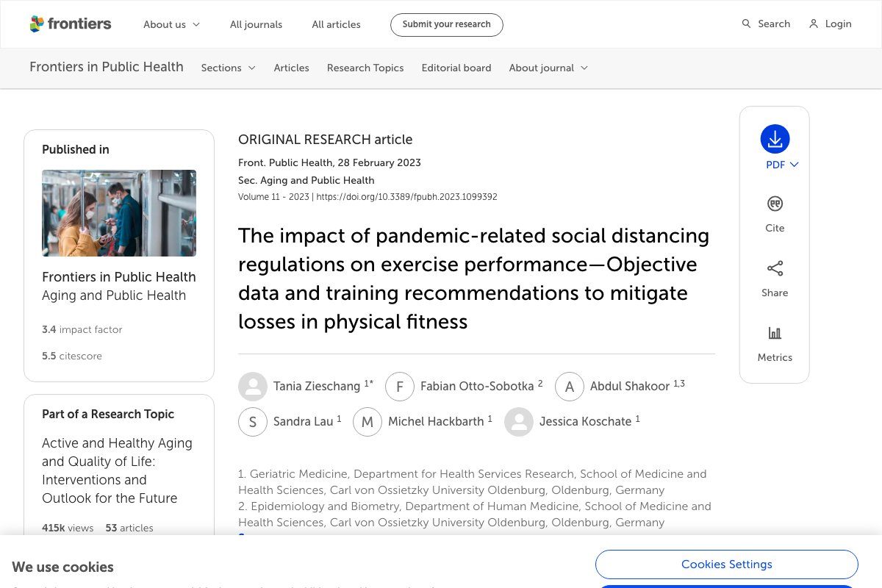Click the Search magnifier icon
This screenshot has height=588, width=882.
click(746, 24)
